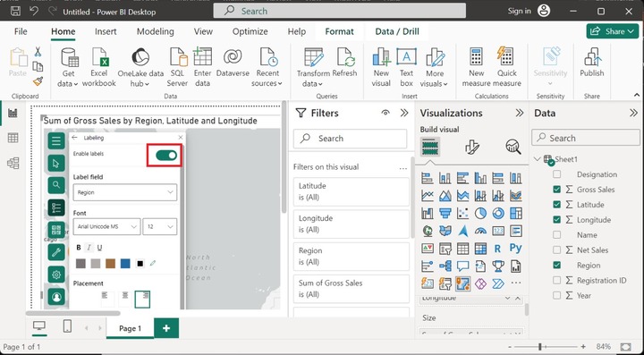Open the ArcGIS basemap gallery tool
The image size is (644, 355).
click(56, 230)
